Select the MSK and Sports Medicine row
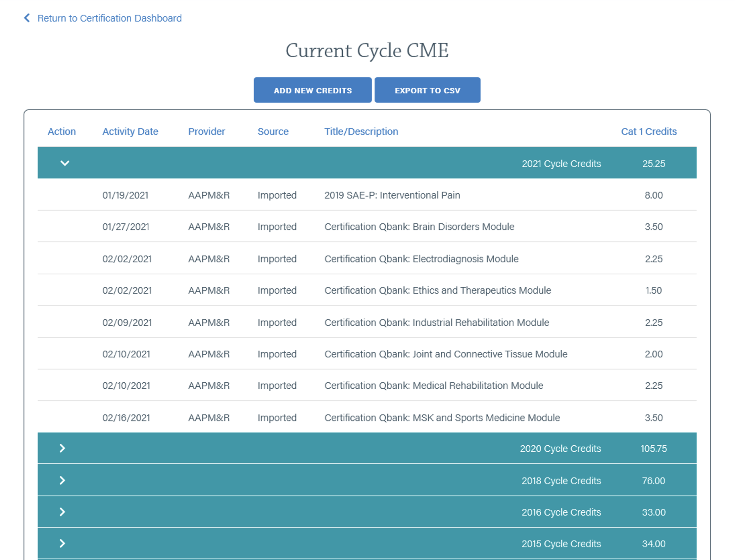The image size is (735, 560). coord(442,417)
